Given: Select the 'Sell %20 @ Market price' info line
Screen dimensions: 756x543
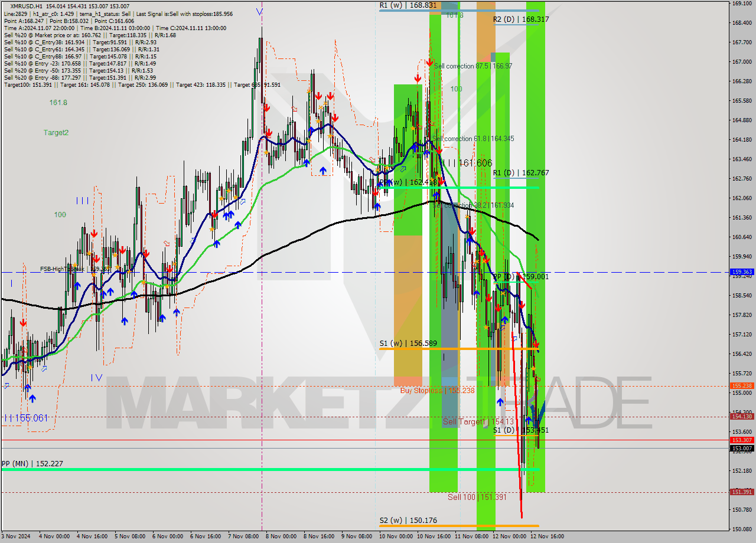Looking at the screenshot, I should pos(89,35).
